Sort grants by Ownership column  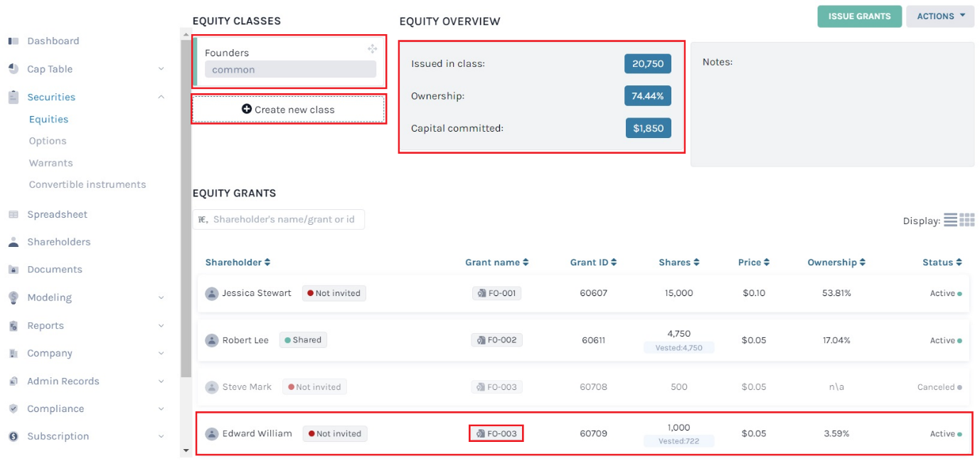tap(836, 262)
